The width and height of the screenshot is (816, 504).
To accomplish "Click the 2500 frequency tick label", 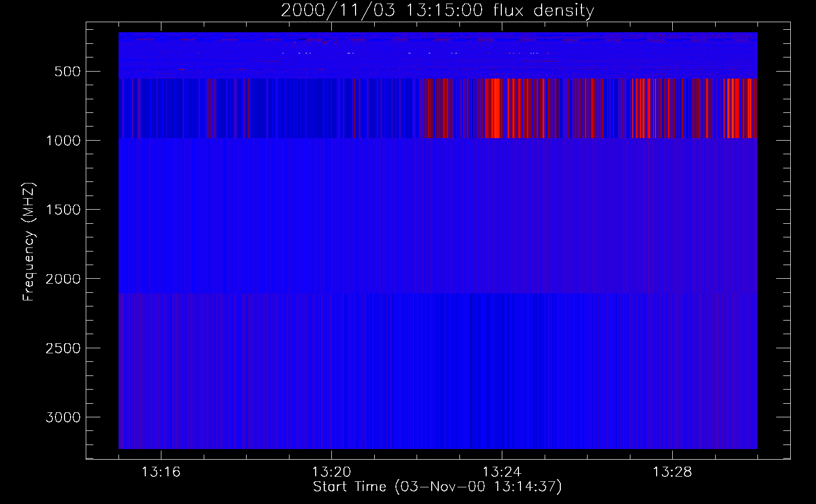I will click(x=63, y=348).
